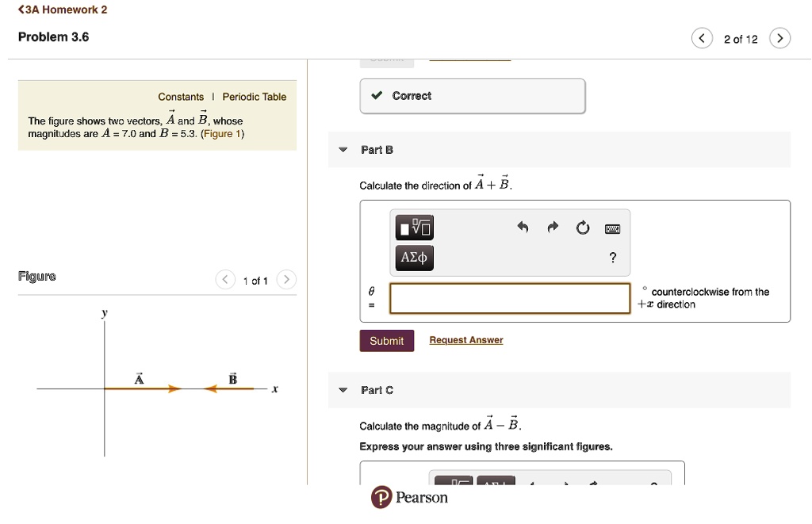812x524 pixels.
Task: Go to the previous problem arrow
Action: coord(701,39)
